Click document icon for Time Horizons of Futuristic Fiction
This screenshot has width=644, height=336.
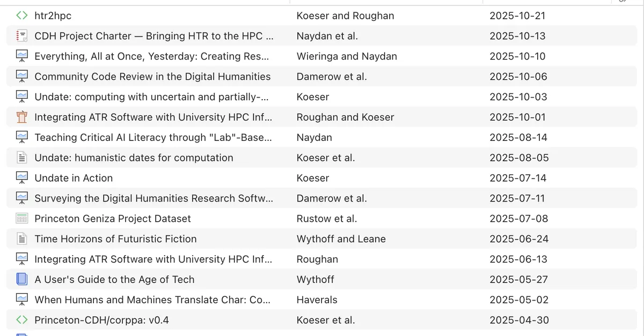(x=21, y=239)
